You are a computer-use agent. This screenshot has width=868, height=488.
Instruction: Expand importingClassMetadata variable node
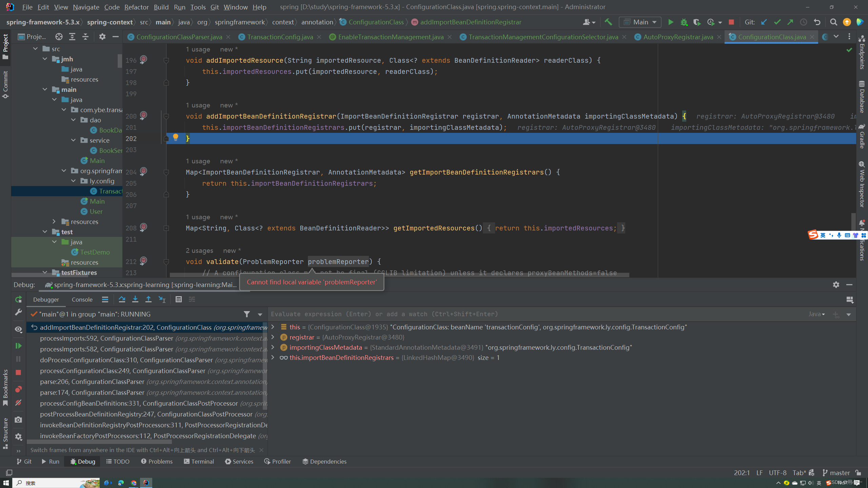point(273,347)
